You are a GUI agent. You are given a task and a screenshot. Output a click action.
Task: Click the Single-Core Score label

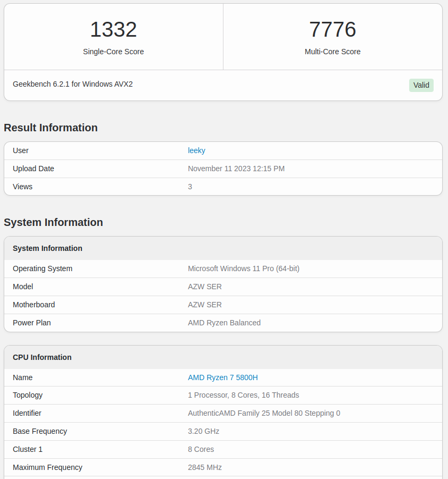tap(113, 52)
